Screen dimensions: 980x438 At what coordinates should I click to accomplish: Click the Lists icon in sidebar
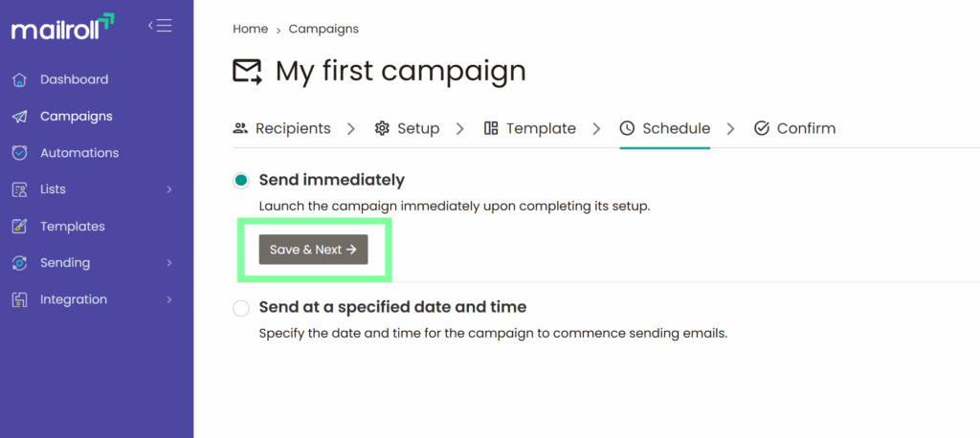19,189
